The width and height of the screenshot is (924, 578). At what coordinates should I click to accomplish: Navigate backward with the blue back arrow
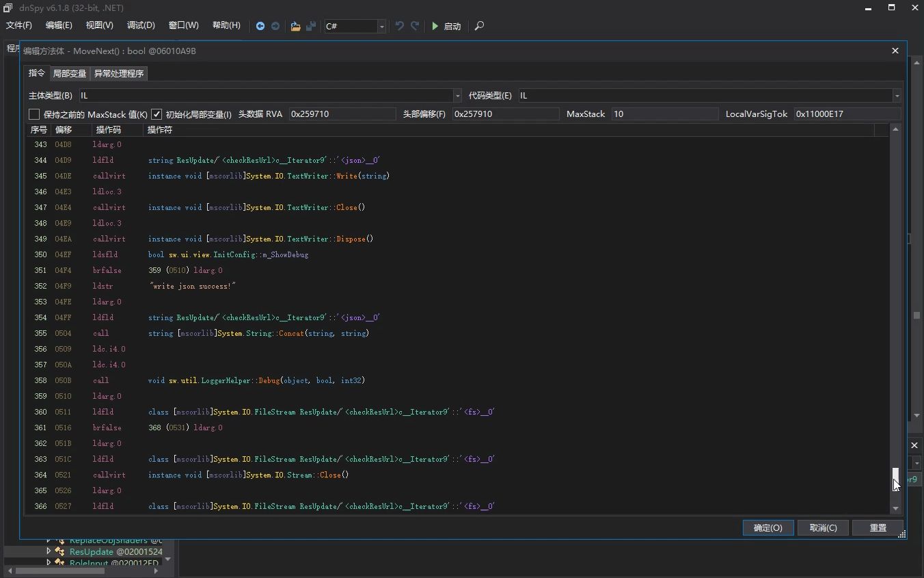click(260, 26)
